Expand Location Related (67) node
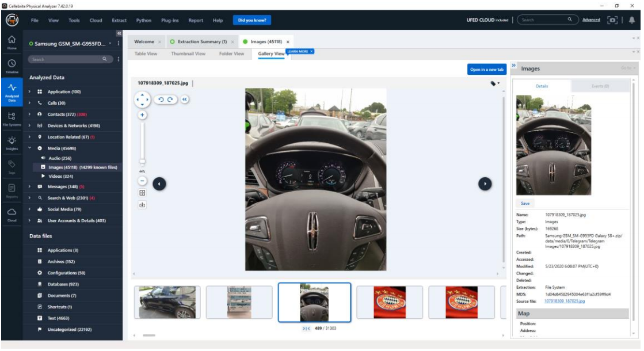The image size is (644, 351). coord(29,137)
